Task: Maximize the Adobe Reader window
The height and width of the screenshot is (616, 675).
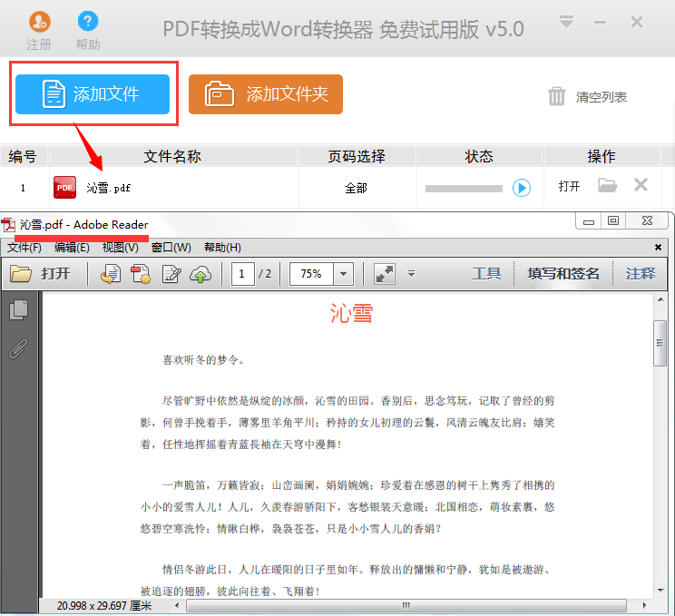Action: coord(613,221)
